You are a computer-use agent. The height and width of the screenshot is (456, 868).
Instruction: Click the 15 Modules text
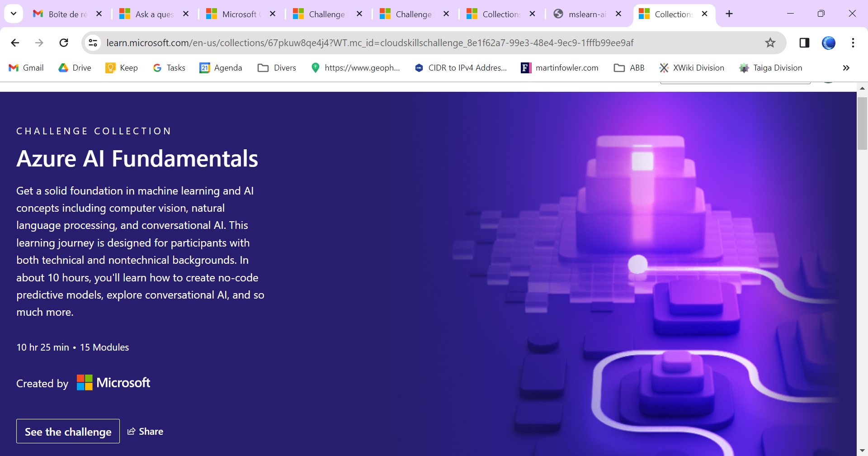tap(104, 347)
